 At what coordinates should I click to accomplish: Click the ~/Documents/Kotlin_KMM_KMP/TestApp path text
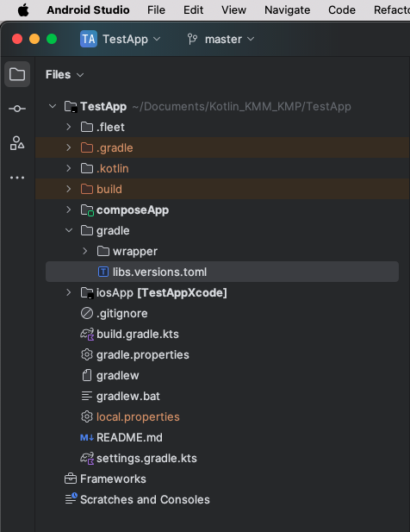click(241, 107)
